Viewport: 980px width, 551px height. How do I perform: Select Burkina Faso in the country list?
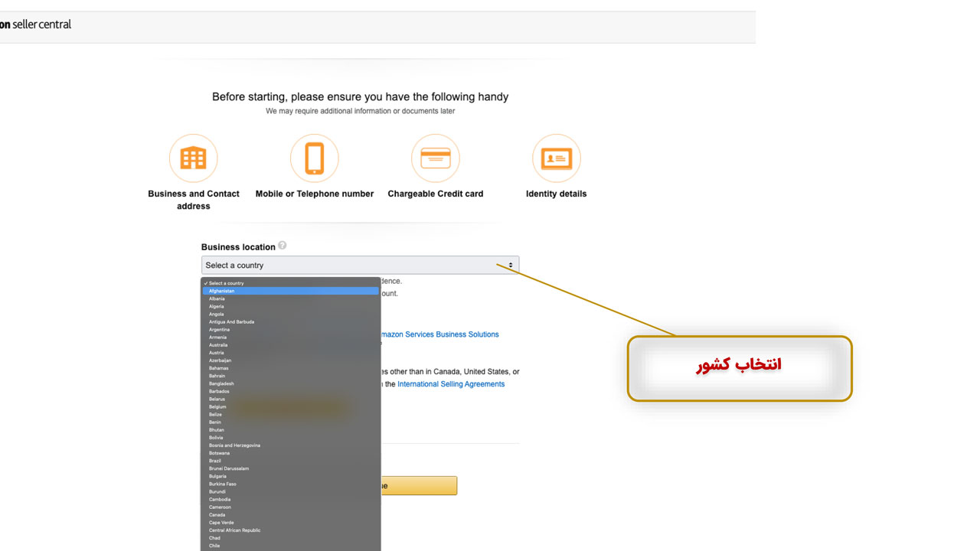coord(291,484)
